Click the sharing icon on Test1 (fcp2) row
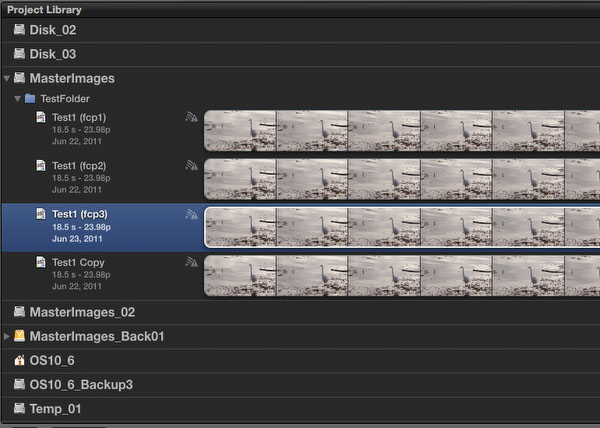This screenshot has width=600, height=428. pos(191,165)
